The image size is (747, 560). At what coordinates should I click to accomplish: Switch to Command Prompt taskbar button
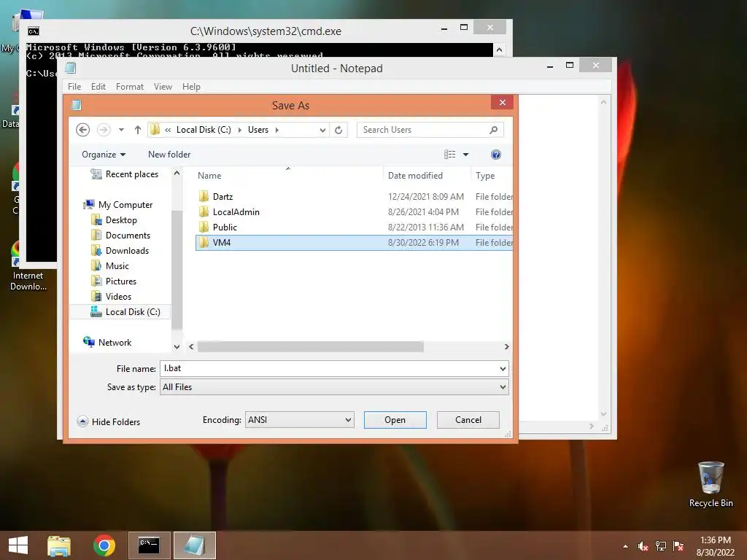[149, 545]
